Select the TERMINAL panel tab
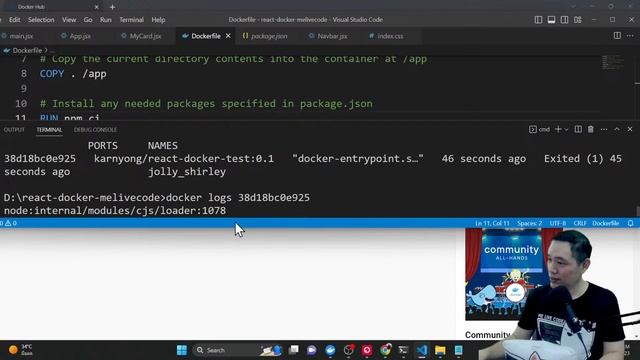The width and height of the screenshot is (640, 360). (49, 130)
